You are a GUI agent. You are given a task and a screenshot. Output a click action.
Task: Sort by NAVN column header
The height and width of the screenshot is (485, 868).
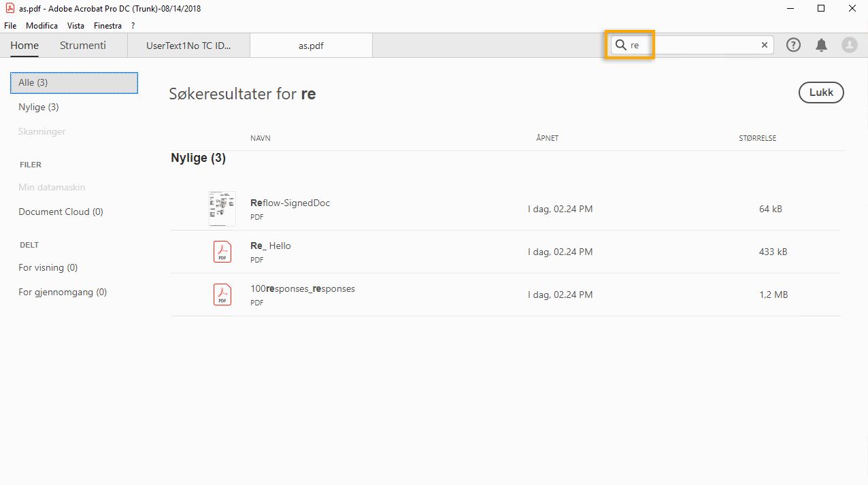coord(261,138)
